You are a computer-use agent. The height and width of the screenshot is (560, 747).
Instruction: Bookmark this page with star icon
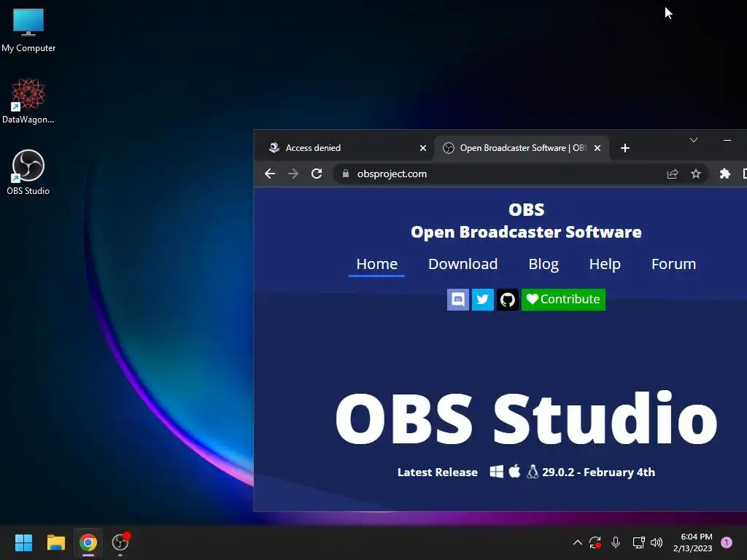point(695,174)
